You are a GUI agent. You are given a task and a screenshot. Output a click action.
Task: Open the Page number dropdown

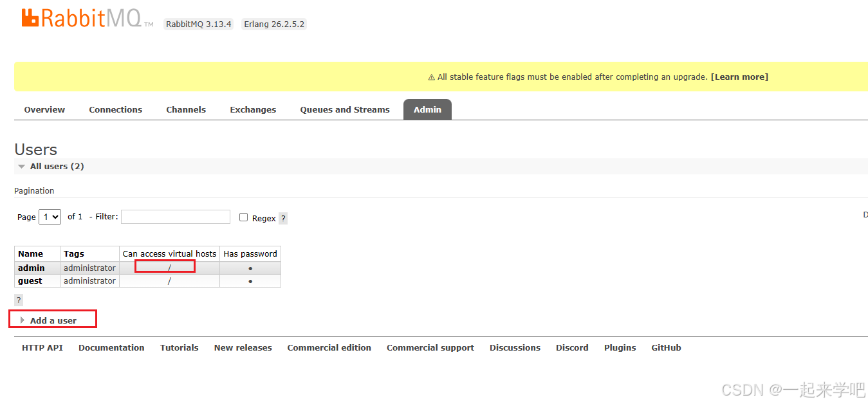(x=50, y=217)
